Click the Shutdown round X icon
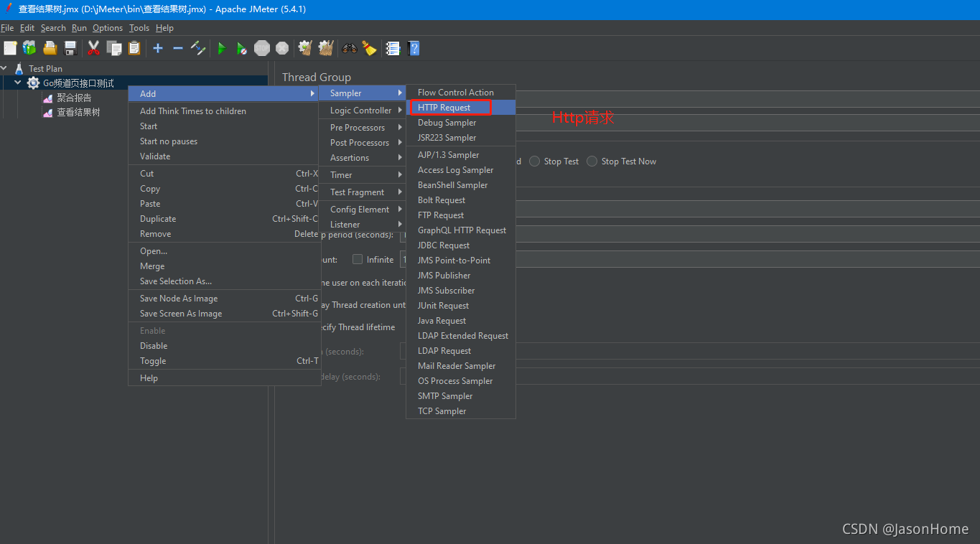 tap(282, 48)
